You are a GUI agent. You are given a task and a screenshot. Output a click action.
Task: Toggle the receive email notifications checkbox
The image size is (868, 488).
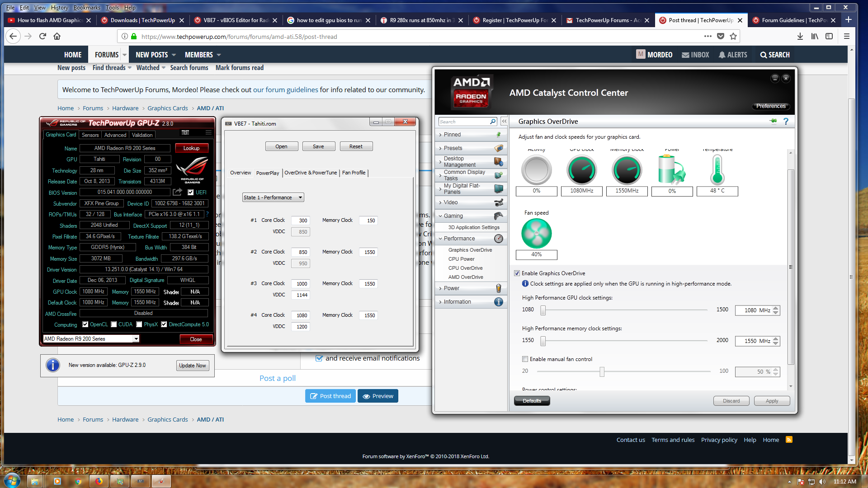point(319,358)
